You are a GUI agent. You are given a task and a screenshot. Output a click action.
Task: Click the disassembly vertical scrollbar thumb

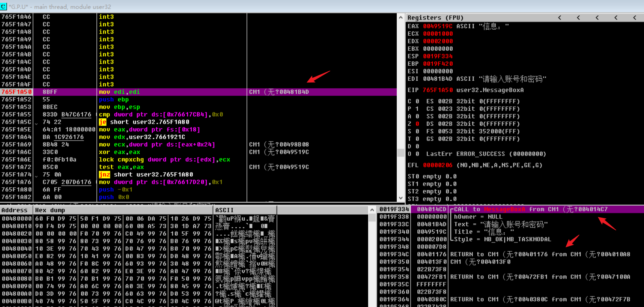400,152
